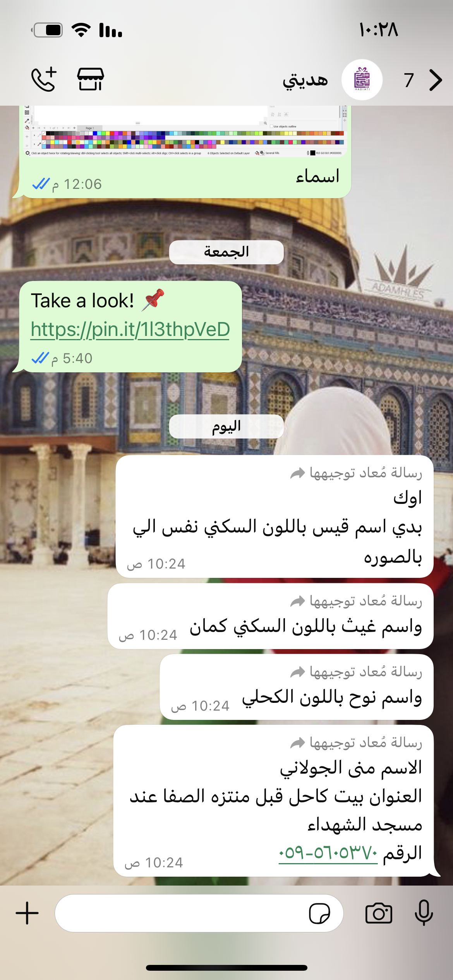The height and width of the screenshot is (980, 453).
Task: Open the sticker picker icon
Action: pos(319,913)
